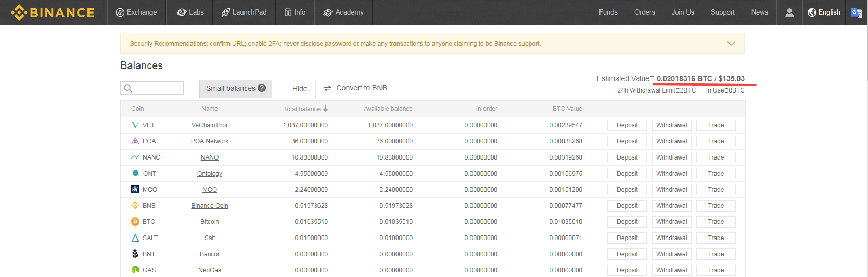Open the Funds menu
Image resolution: width=868 pixels, height=277 pixels.
[x=608, y=12]
